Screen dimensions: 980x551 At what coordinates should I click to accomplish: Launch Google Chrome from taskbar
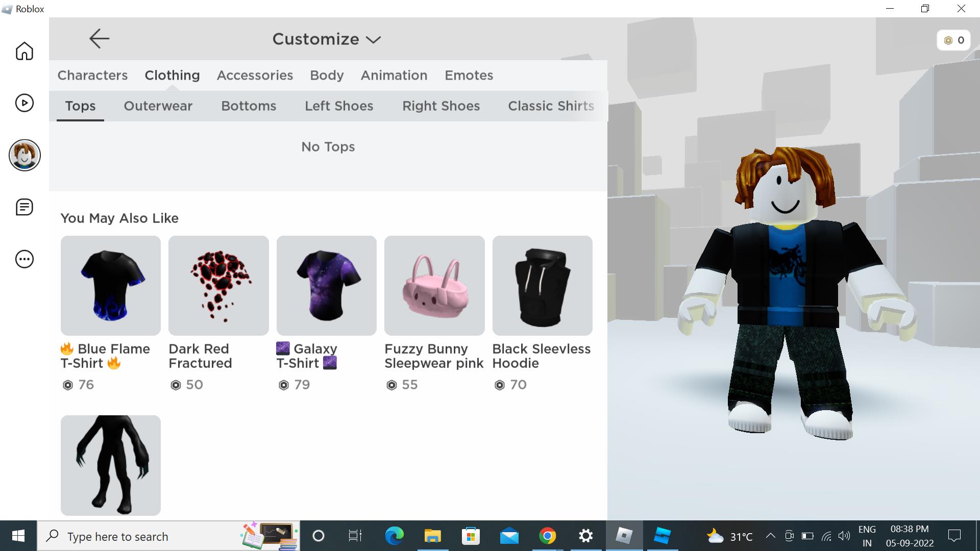coord(547,536)
